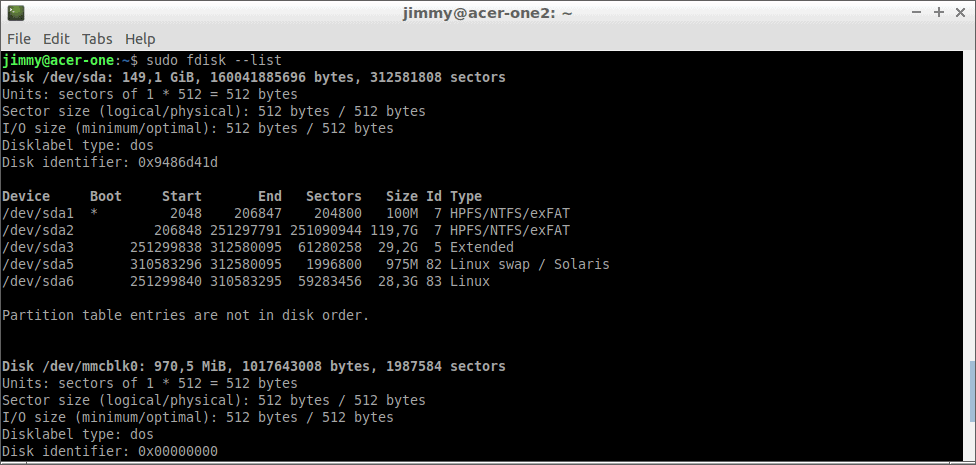The width and height of the screenshot is (976, 465).
Task: Minimize the terminal window
Action: (916, 12)
